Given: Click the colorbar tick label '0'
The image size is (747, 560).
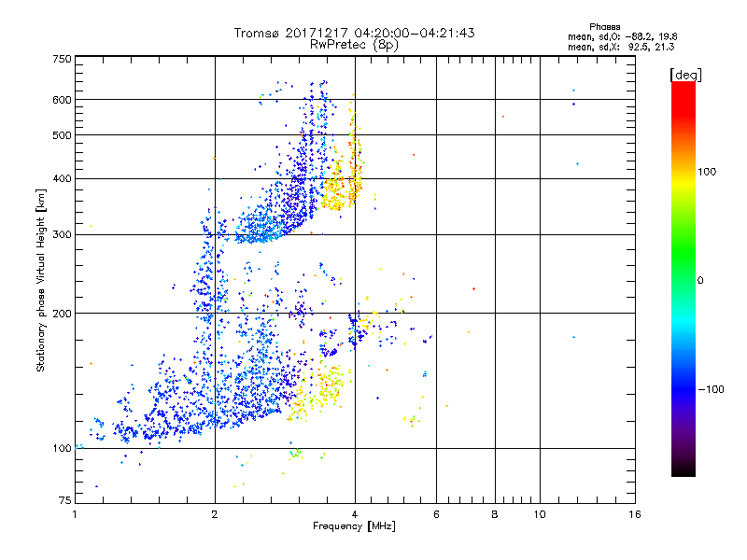Looking at the screenshot, I should coord(699,281).
